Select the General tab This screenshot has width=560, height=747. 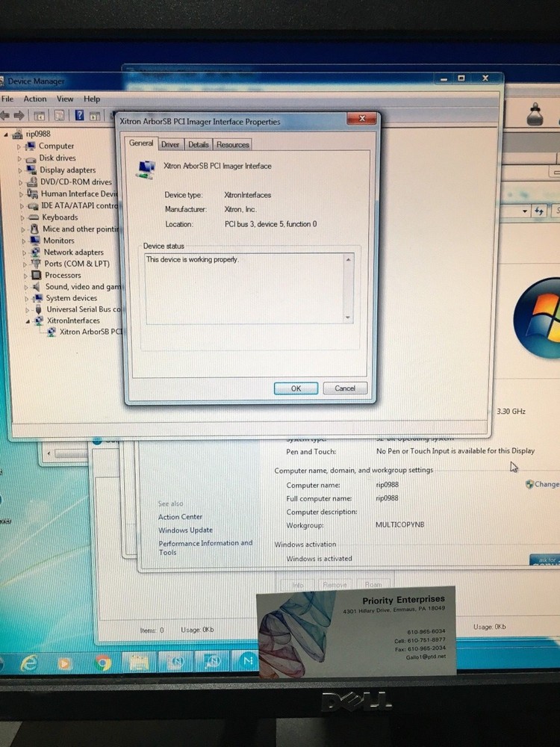point(141,143)
